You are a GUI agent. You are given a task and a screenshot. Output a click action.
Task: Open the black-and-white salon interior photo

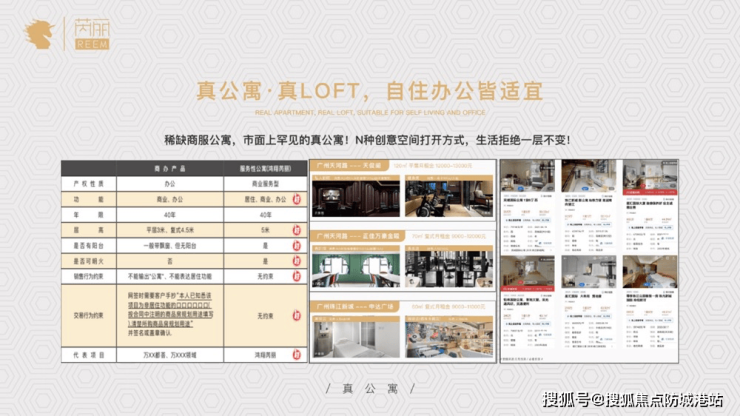(x=449, y=267)
